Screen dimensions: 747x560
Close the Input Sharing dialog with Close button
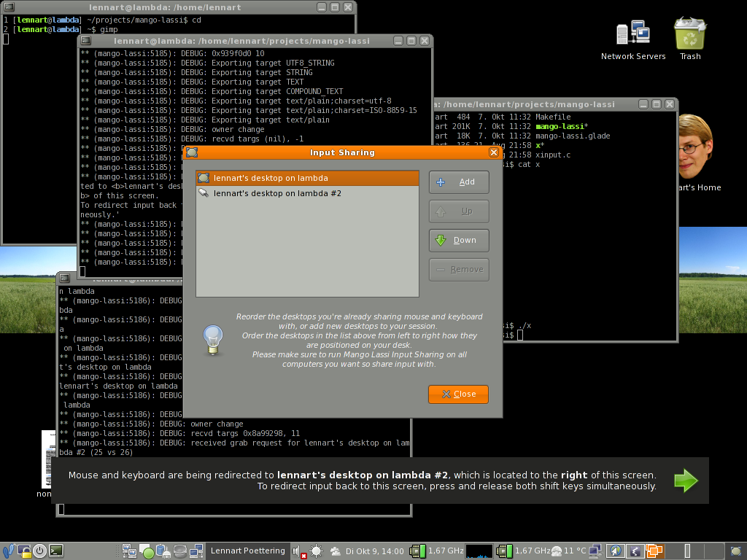click(x=458, y=394)
